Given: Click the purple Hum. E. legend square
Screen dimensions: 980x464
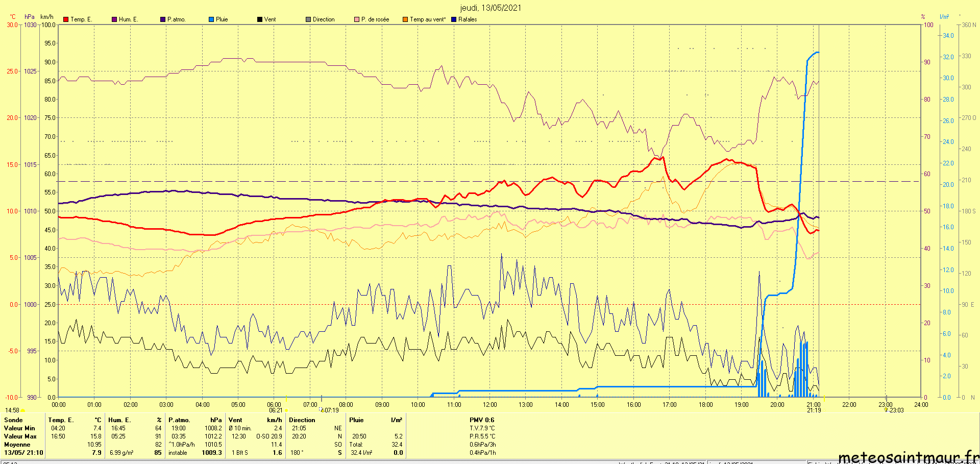Looking at the screenshot, I should tap(114, 19).
